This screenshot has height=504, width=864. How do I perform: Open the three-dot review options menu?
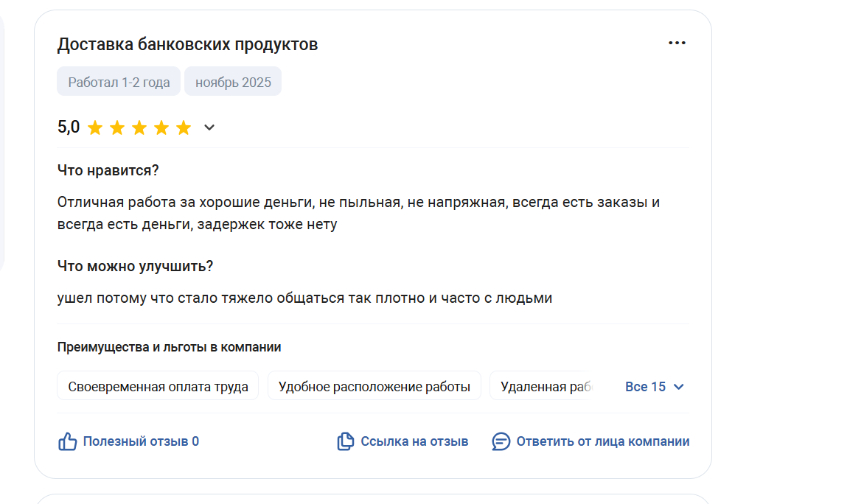[x=677, y=43]
